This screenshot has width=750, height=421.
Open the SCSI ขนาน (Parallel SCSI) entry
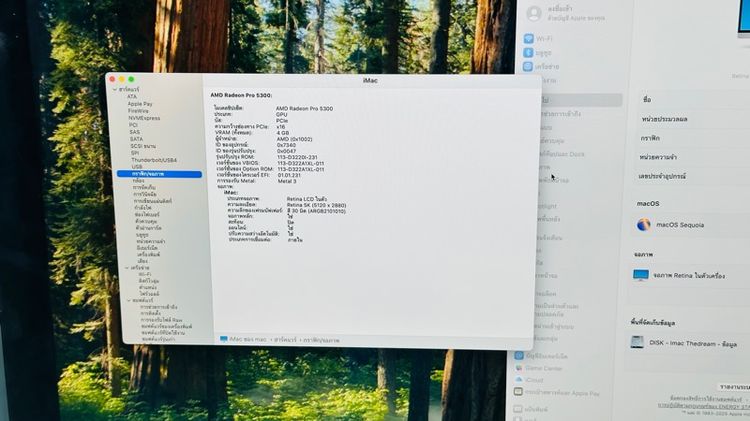click(x=143, y=146)
